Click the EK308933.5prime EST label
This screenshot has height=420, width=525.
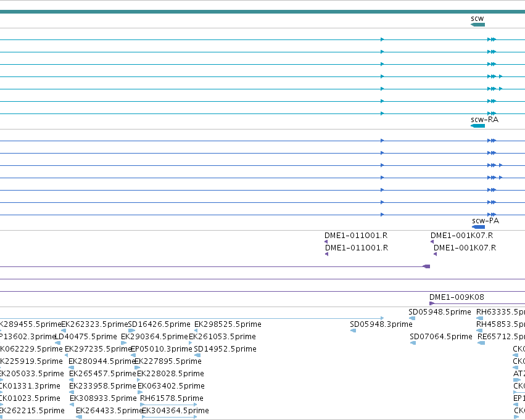point(103,398)
